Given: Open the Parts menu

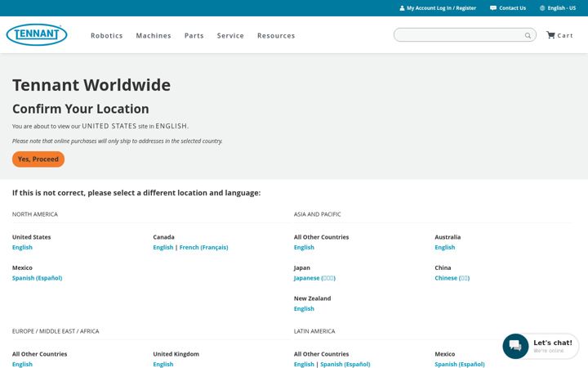Looking at the screenshot, I should (x=194, y=36).
